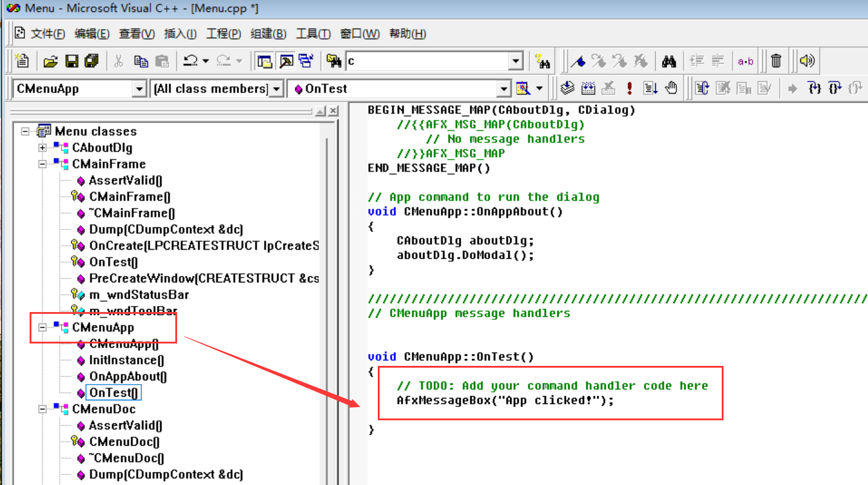Collapse the CMenuDoc class node
Screen dimensions: 868x485
42,409
